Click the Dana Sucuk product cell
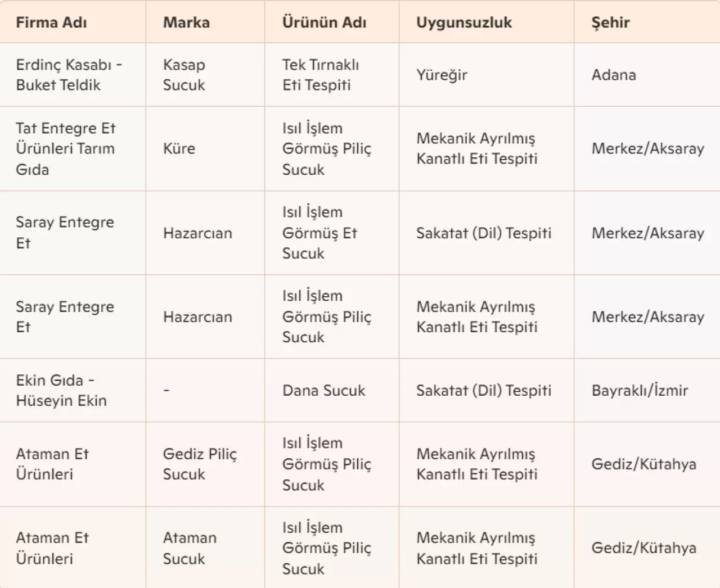The image size is (720, 588). 323,390
